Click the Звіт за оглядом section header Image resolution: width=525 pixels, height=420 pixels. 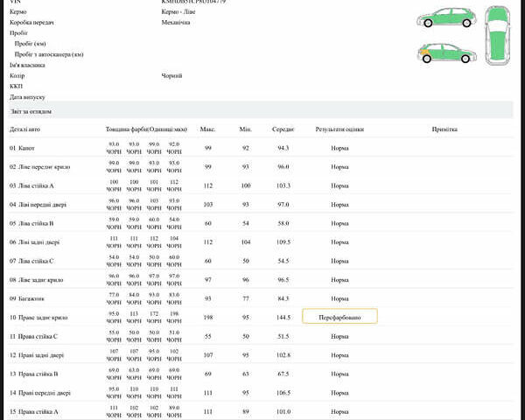31,111
